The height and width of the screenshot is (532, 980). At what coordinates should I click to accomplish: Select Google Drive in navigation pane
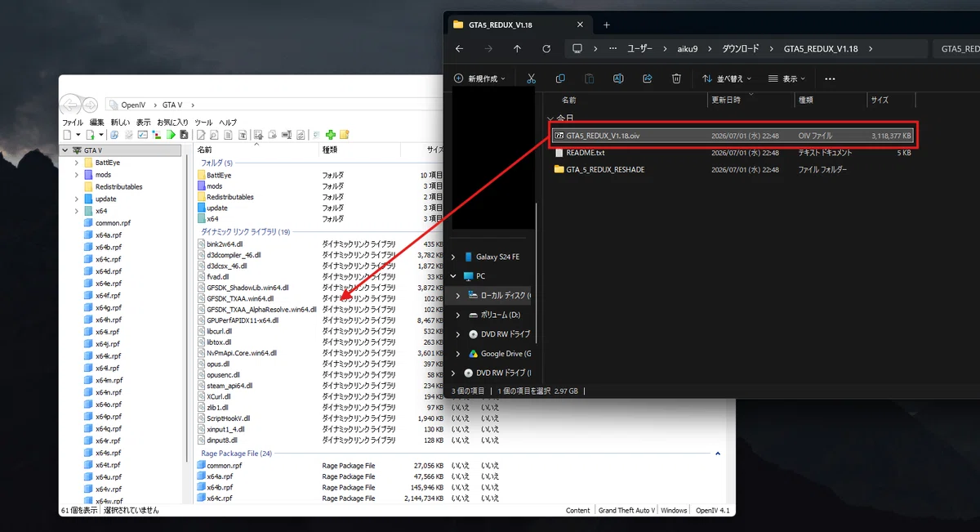tap(499, 354)
